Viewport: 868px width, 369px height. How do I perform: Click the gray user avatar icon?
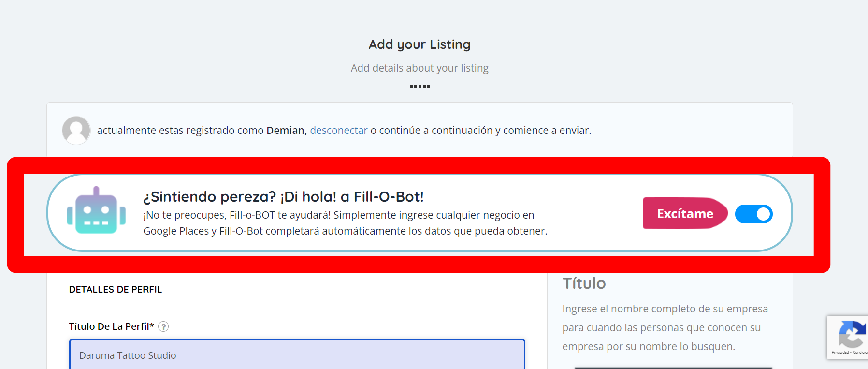(x=76, y=130)
